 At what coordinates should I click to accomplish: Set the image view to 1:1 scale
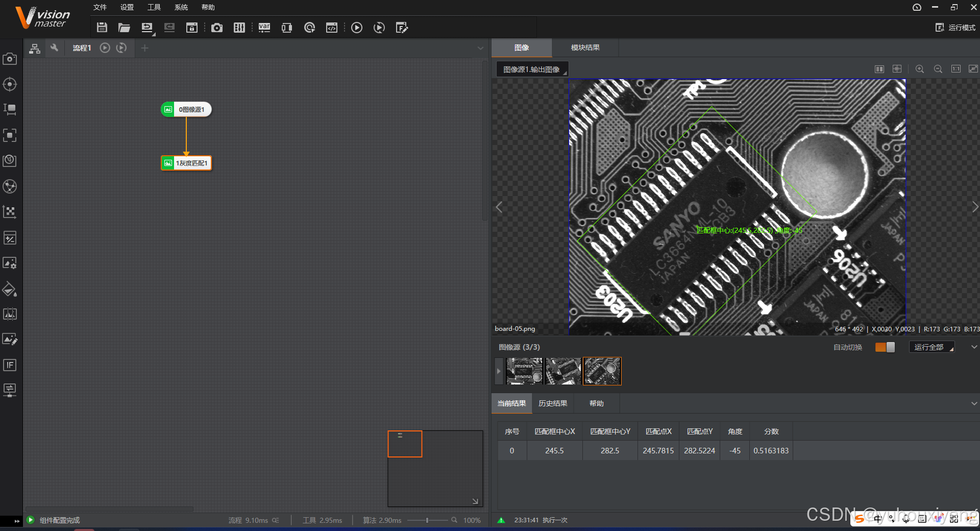click(x=956, y=69)
